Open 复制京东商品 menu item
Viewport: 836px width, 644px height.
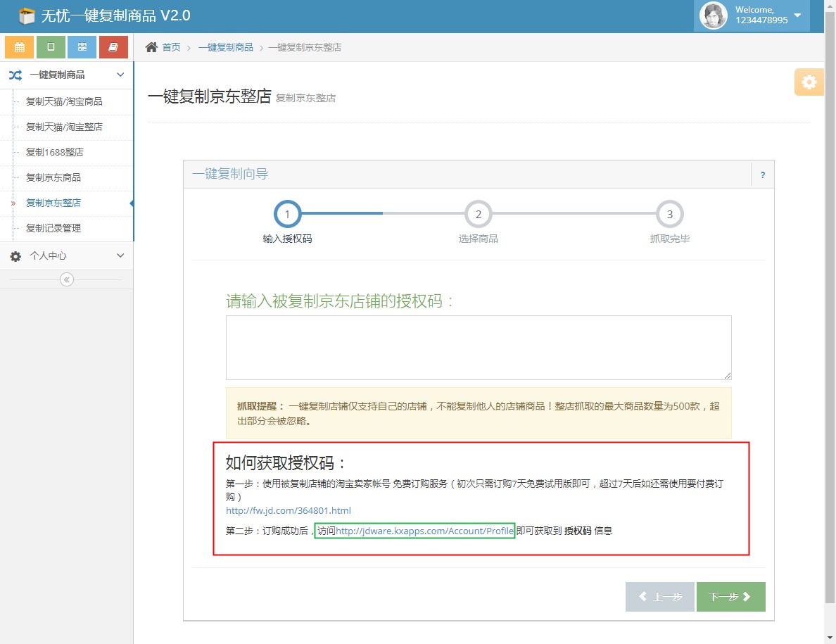coord(67,177)
